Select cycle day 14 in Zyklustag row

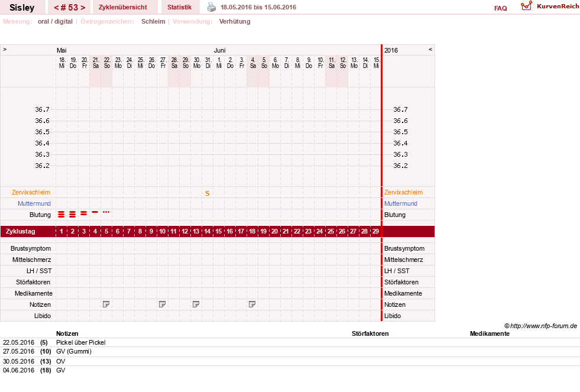[207, 232]
